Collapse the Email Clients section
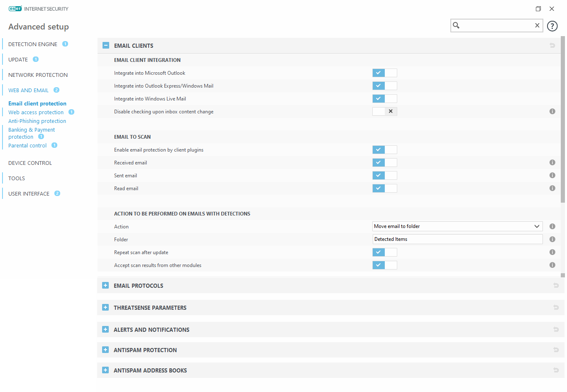The image size is (567, 392). coord(106,46)
